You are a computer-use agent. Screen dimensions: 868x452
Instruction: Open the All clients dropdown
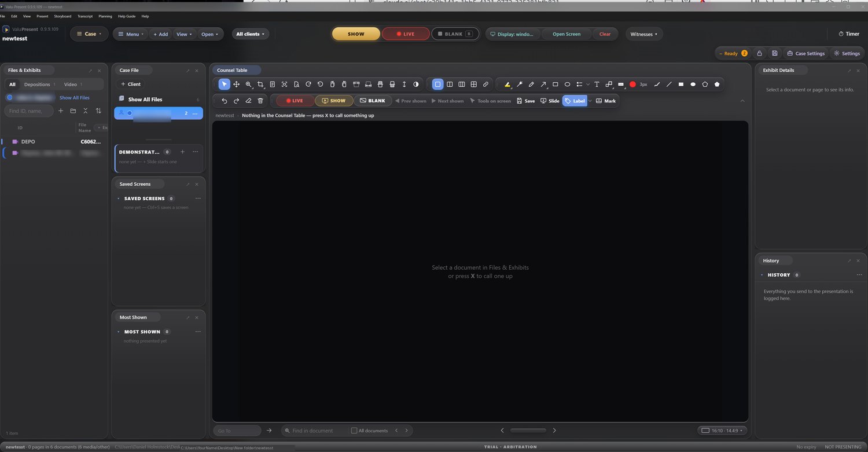pyautogui.click(x=251, y=34)
